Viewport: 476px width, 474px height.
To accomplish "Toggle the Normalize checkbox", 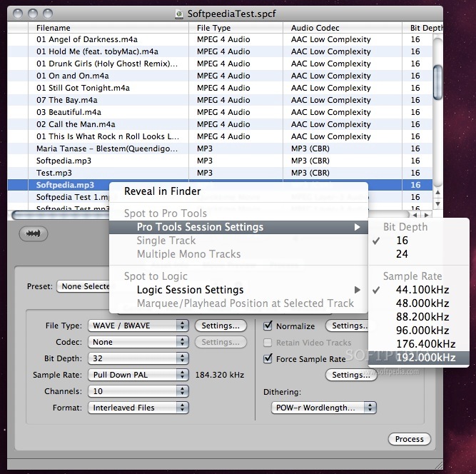I will 268,326.
